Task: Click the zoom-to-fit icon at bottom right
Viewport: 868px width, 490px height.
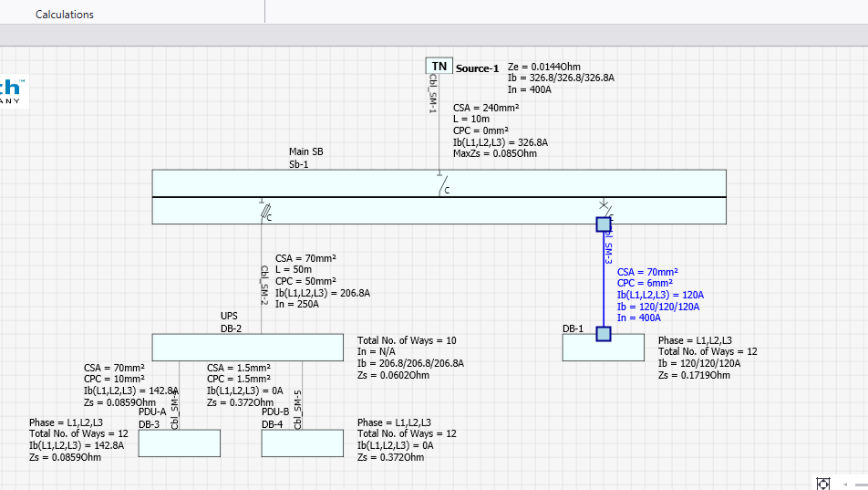Action: (822, 483)
